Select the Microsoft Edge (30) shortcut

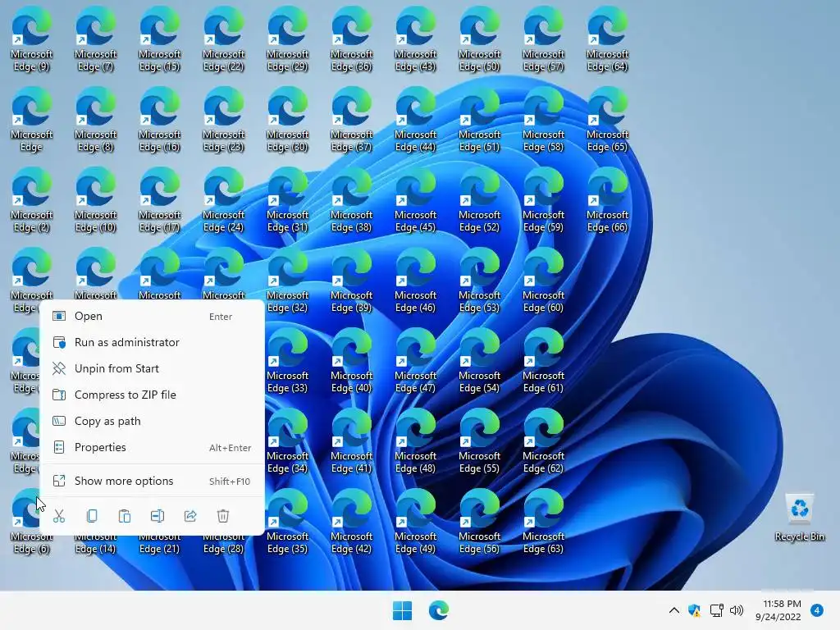point(288,120)
